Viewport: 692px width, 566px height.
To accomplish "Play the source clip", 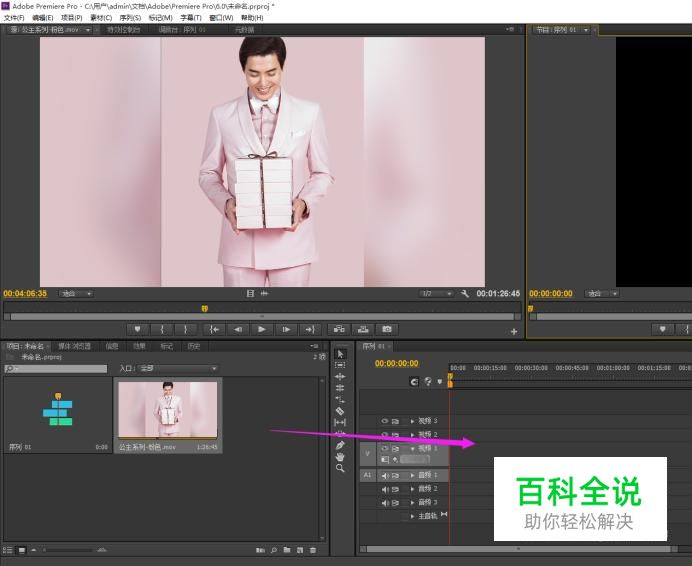I will click(262, 329).
